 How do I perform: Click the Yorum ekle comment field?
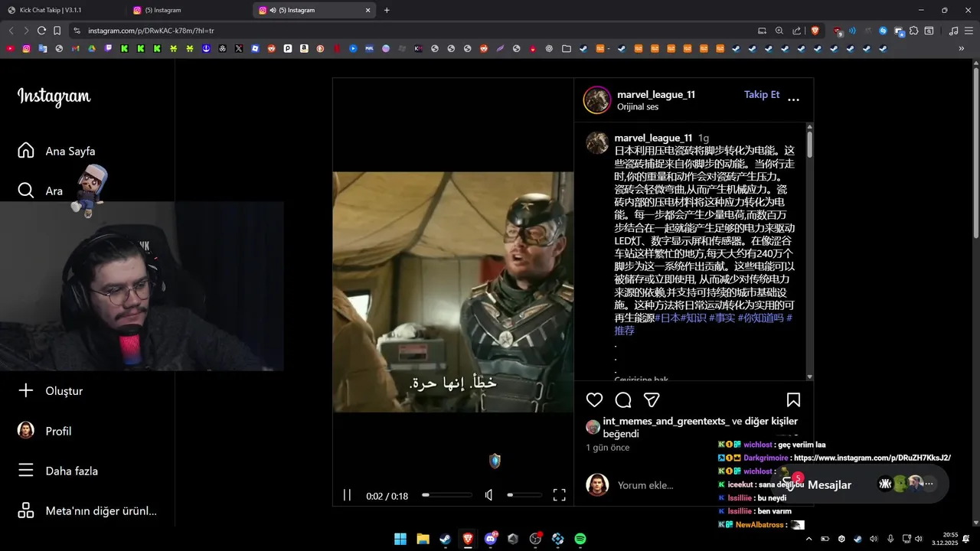tap(645, 485)
